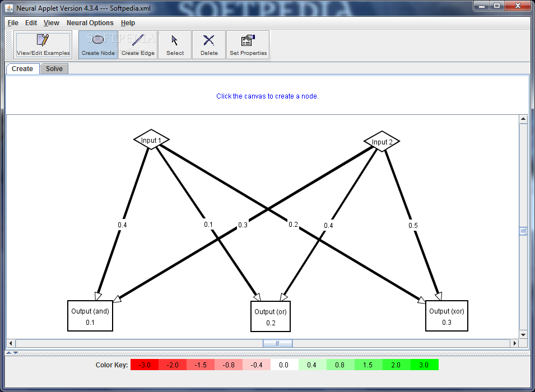Click the 0.3 edge weight label
The height and width of the screenshot is (392, 535).
point(243,225)
